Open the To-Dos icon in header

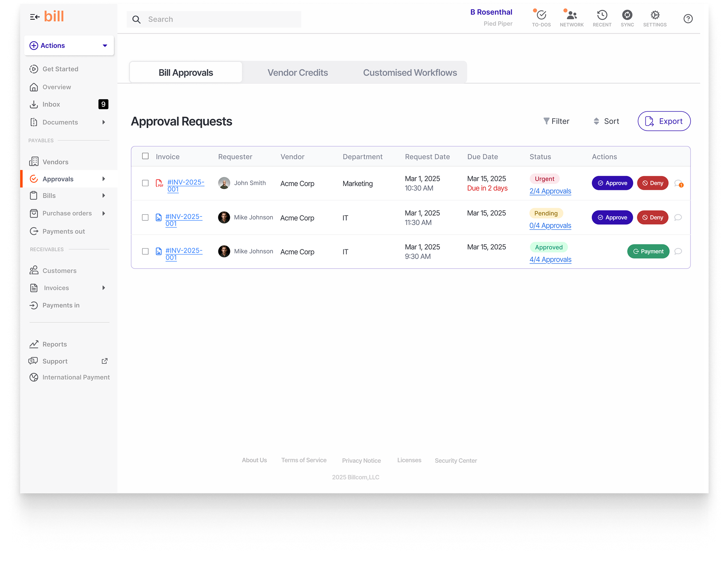[541, 15]
